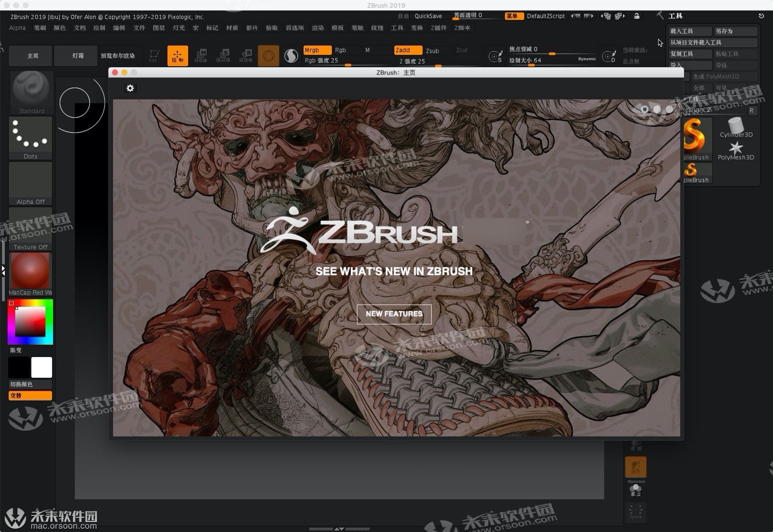Toggle the M material-only mode

point(367,50)
